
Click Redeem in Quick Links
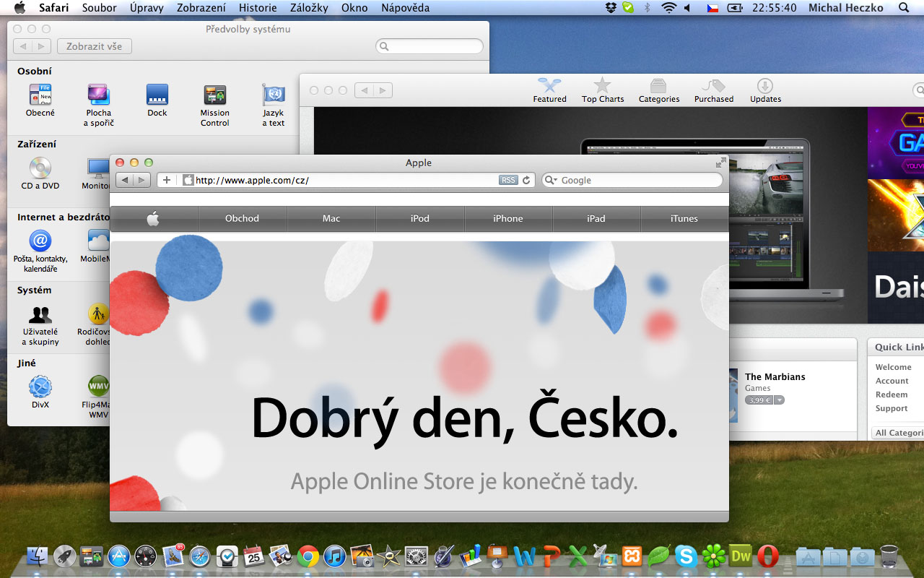pos(892,394)
